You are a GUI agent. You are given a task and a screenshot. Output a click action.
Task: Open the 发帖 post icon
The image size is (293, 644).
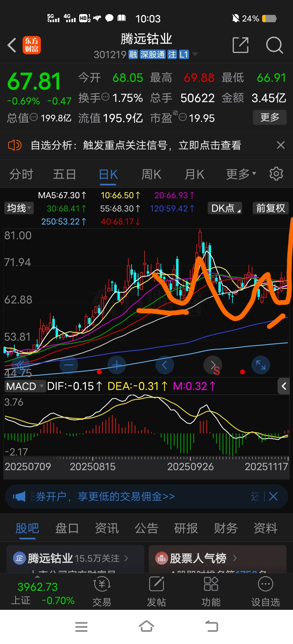click(x=156, y=591)
